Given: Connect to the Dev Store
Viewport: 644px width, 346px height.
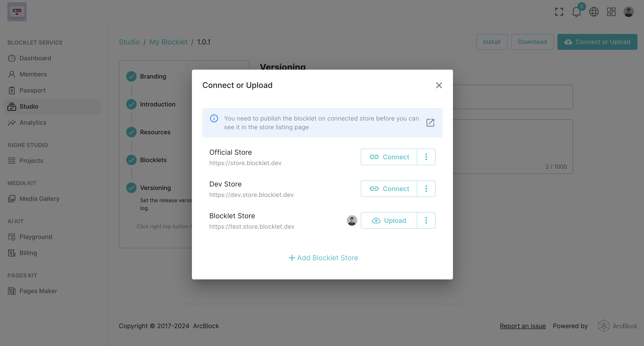Looking at the screenshot, I should click(x=389, y=189).
